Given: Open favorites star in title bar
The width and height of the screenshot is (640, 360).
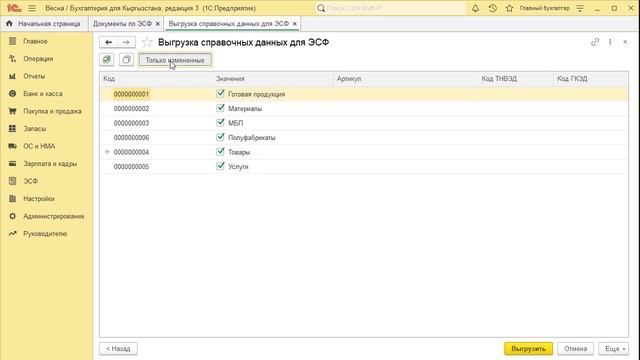Looking at the screenshot, I should click(x=509, y=8).
